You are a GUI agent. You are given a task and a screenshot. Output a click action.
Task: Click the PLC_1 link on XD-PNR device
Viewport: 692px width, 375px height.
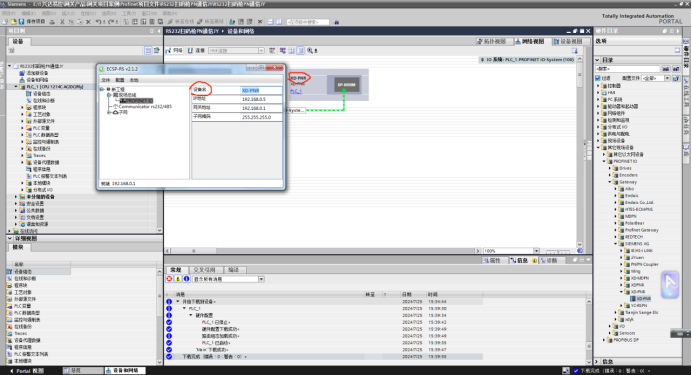click(296, 91)
